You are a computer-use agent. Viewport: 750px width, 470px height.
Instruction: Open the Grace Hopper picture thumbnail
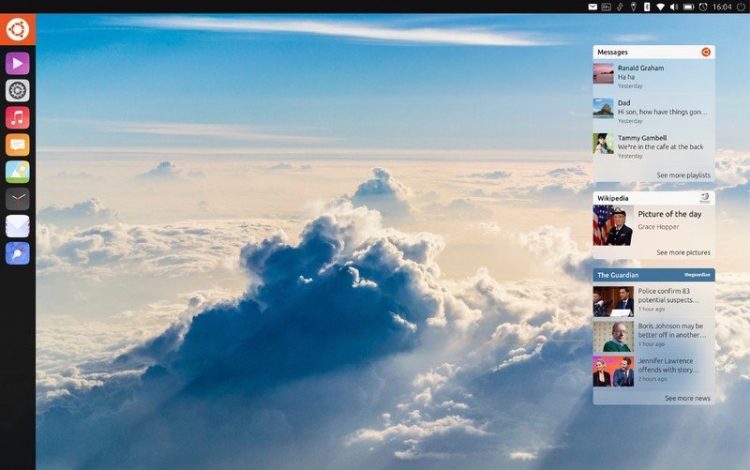tap(612, 225)
